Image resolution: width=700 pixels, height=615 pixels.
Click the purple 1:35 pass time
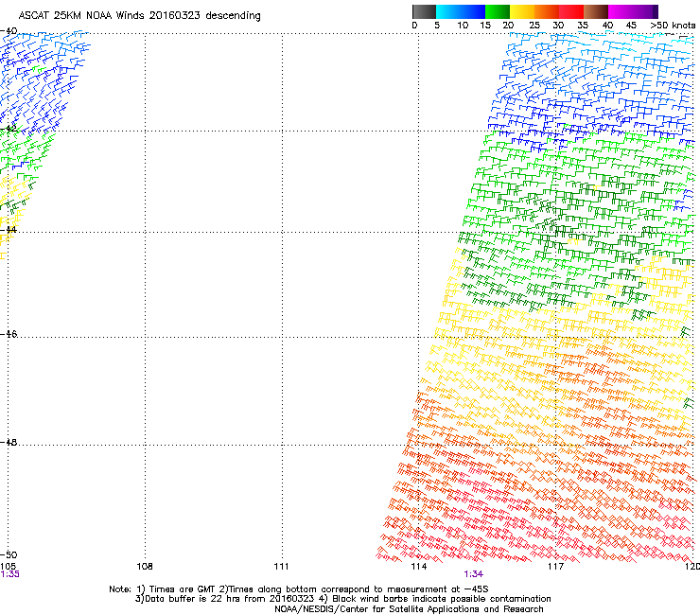(x=9, y=574)
